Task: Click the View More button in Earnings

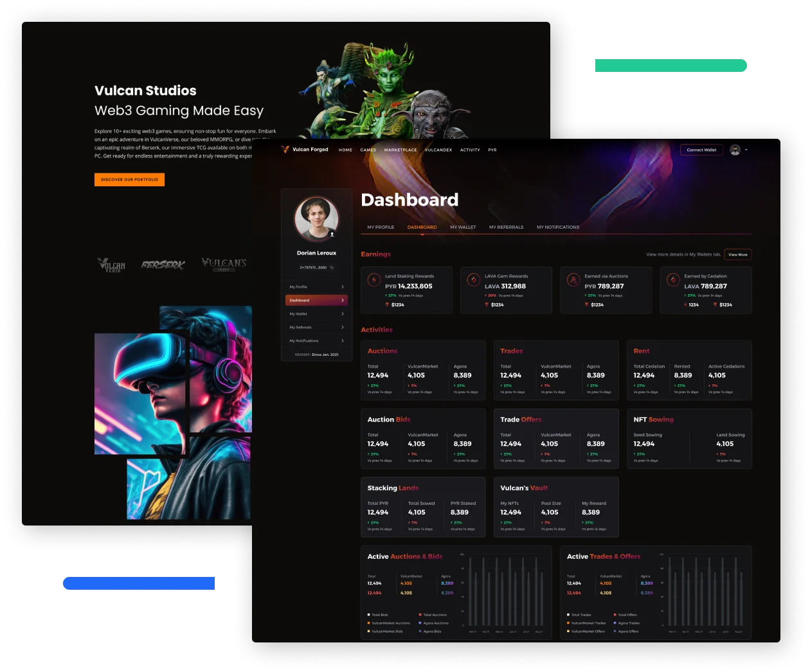Action: click(x=737, y=255)
